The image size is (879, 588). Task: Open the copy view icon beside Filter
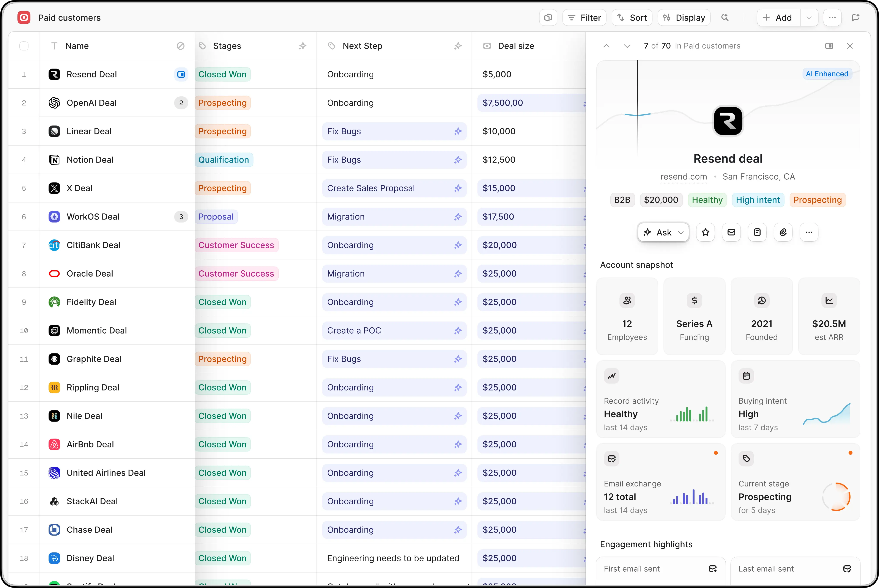548,18
